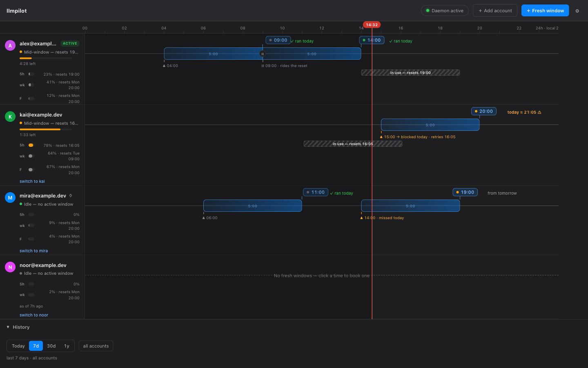Click alex's purple A avatar

pyautogui.click(x=10, y=45)
